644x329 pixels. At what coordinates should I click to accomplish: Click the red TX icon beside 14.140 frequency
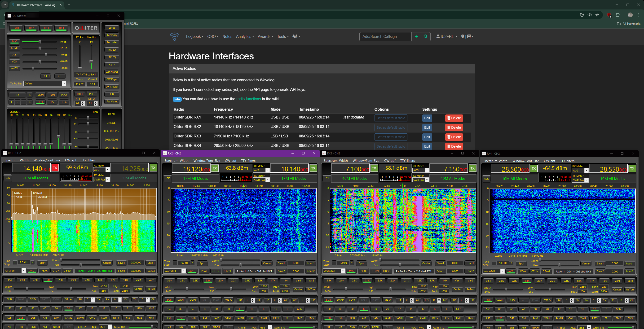click(55, 168)
